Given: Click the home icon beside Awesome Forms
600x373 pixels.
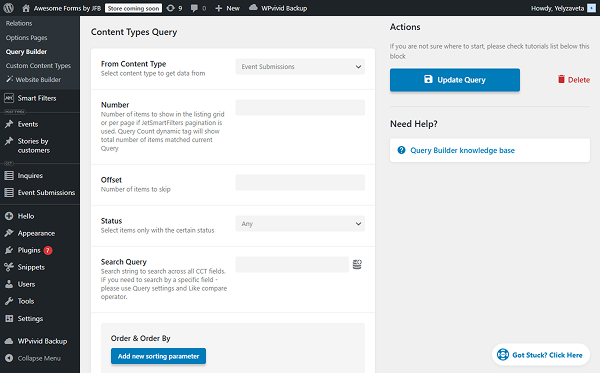Looking at the screenshot, I should point(26,8).
